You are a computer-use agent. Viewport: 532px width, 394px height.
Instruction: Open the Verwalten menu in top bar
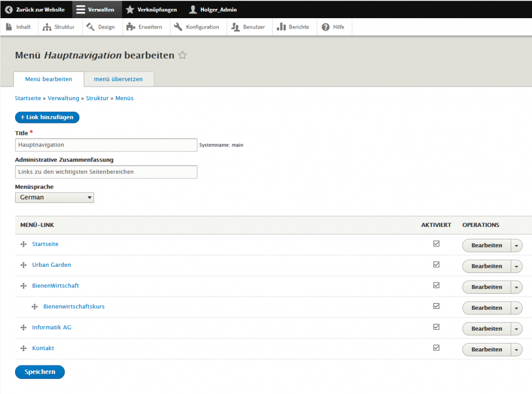click(x=96, y=9)
